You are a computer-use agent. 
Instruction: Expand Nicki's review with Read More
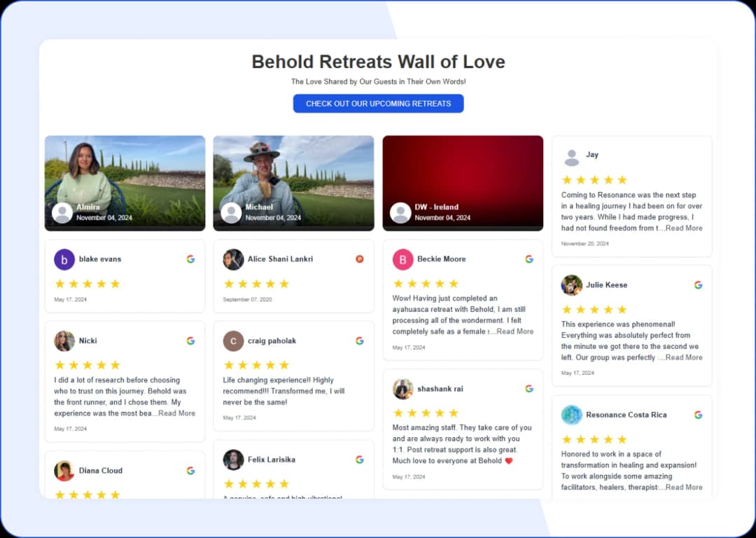176,413
